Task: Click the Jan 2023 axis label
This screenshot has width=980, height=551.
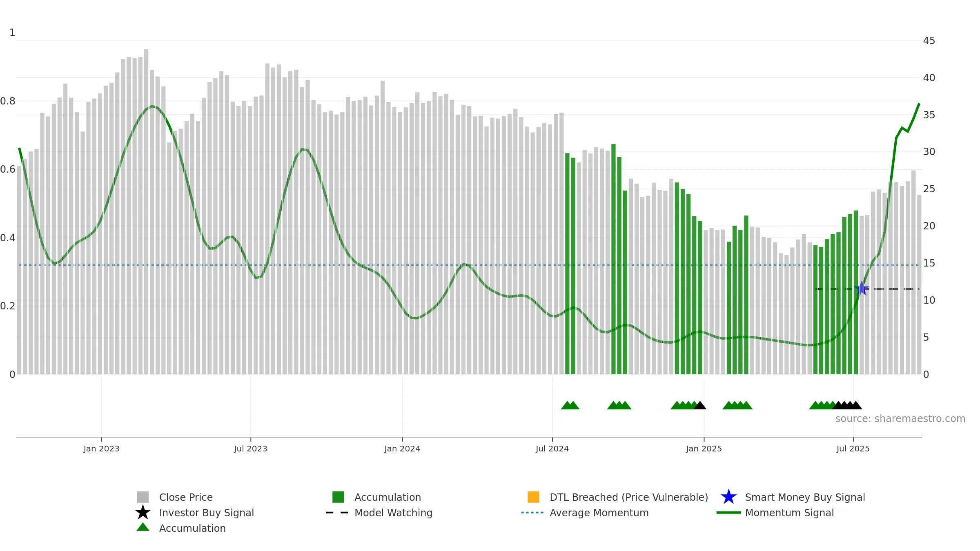Action: (x=101, y=449)
